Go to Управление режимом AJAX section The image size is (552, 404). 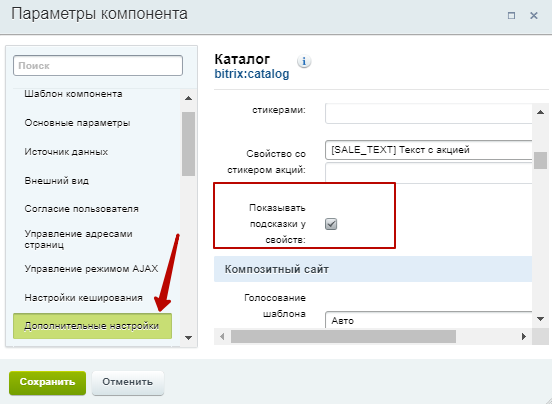coord(91,269)
